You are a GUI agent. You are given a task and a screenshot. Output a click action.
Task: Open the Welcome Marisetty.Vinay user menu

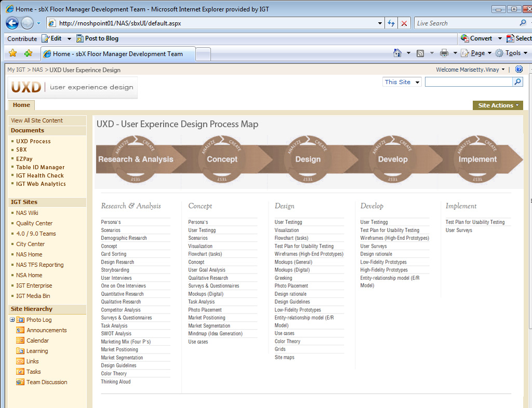(470, 70)
